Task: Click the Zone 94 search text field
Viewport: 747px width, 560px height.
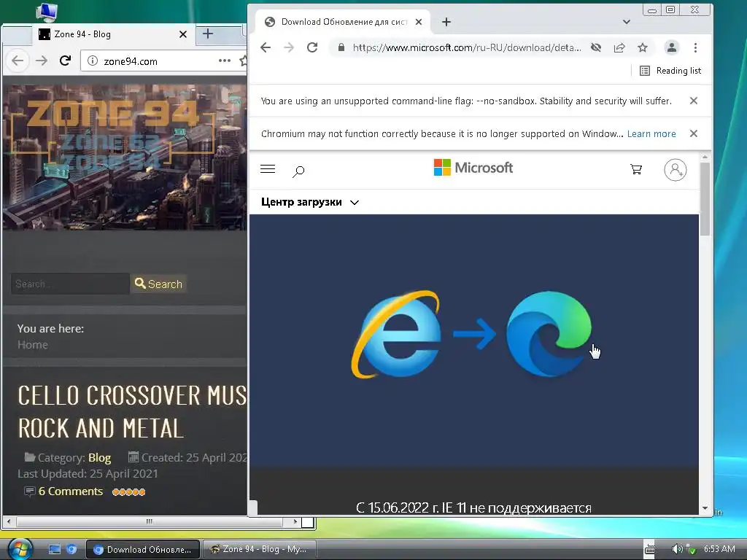Action: 70,284
